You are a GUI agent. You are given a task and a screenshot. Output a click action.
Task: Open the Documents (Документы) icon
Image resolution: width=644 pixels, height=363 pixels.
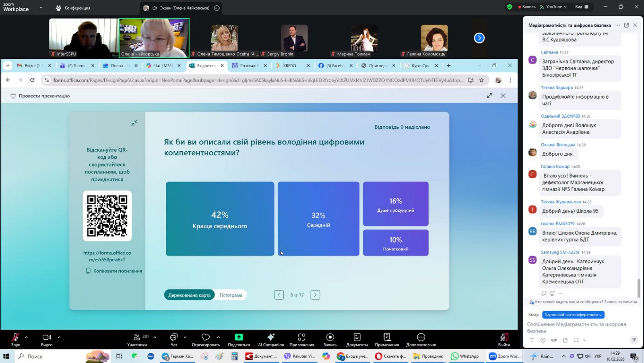[x=357, y=337]
